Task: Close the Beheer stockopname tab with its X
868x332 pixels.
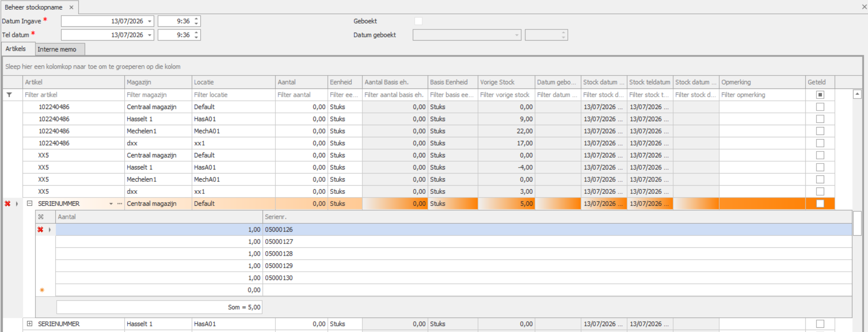Action: click(71, 7)
